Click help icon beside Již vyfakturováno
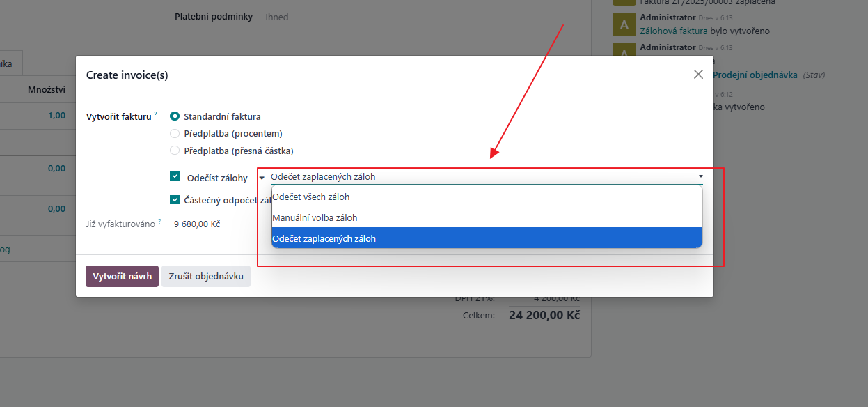868x407 pixels. [x=160, y=222]
